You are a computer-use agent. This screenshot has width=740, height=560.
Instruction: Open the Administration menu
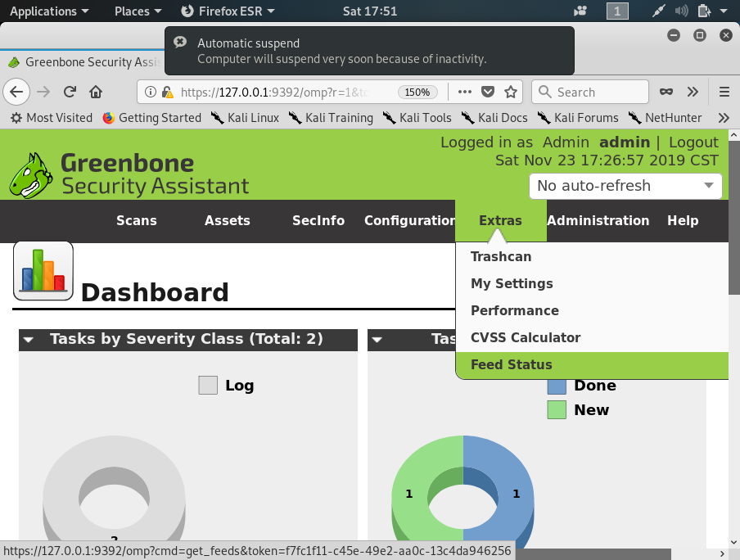tap(598, 220)
